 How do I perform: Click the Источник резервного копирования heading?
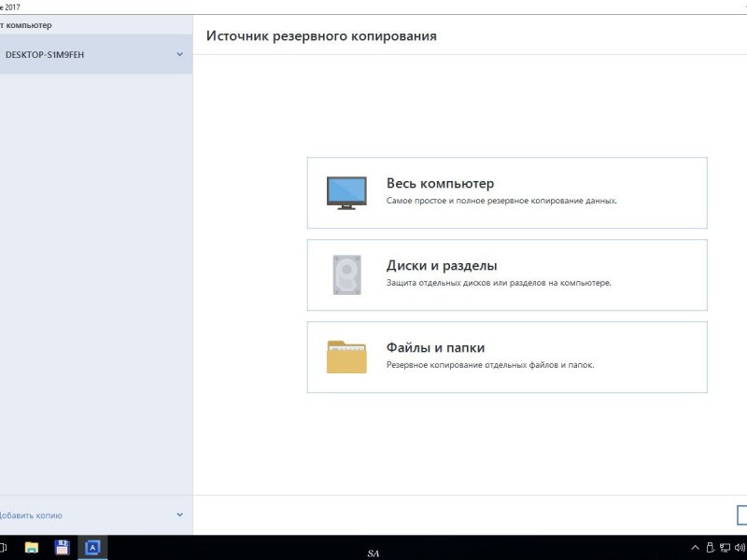click(321, 36)
